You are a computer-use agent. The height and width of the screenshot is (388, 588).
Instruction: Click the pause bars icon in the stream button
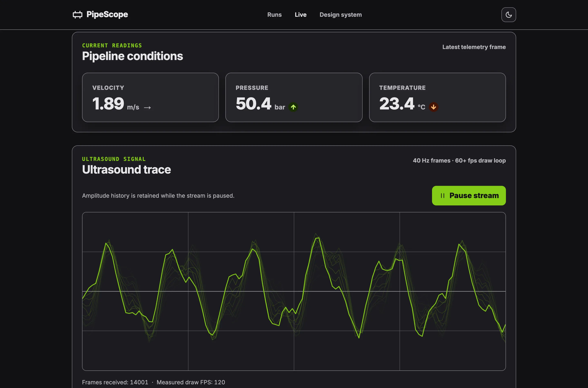pyautogui.click(x=443, y=195)
